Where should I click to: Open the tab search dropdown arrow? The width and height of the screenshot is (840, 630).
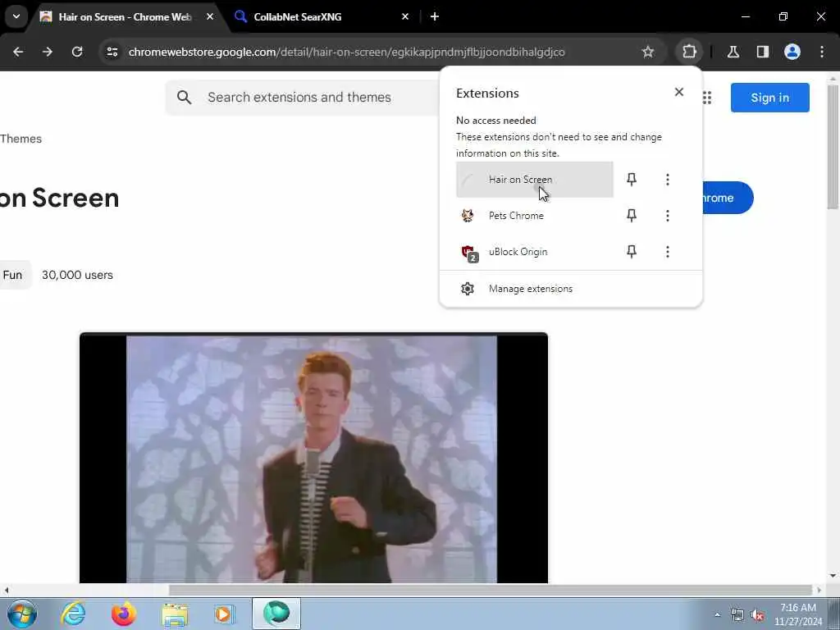[16, 16]
